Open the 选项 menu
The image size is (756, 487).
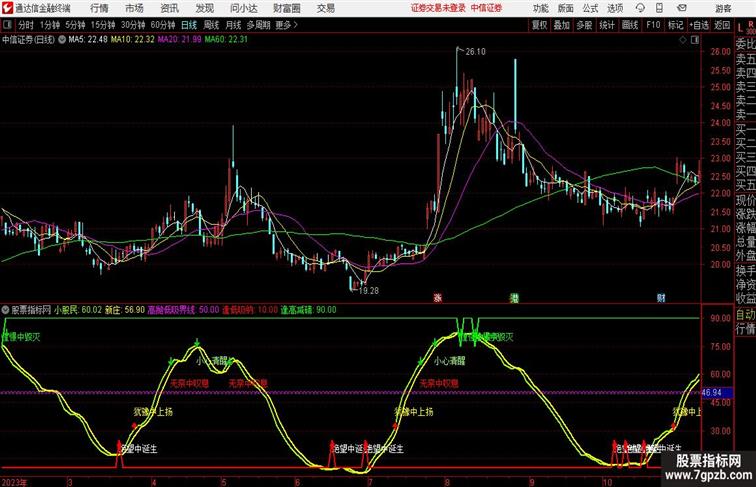tap(615, 8)
